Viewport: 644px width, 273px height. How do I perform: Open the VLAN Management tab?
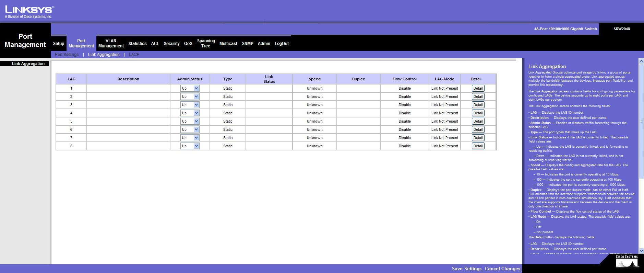(x=111, y=43)
